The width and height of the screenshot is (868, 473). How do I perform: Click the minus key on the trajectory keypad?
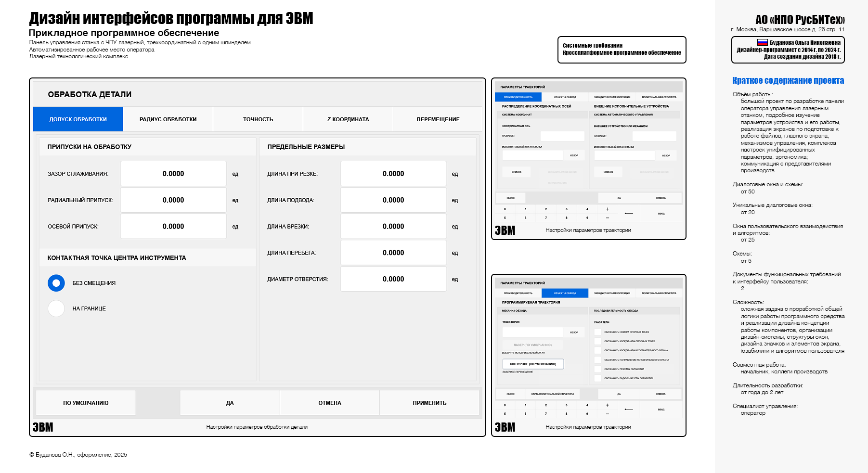pyautogui.click(x=607, y=218)
